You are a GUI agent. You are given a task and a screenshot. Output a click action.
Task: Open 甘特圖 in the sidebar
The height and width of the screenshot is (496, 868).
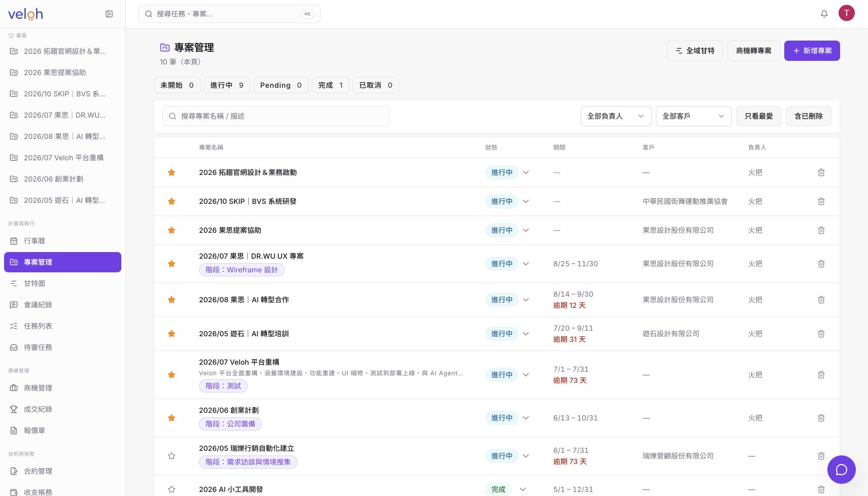coord(62,284)
